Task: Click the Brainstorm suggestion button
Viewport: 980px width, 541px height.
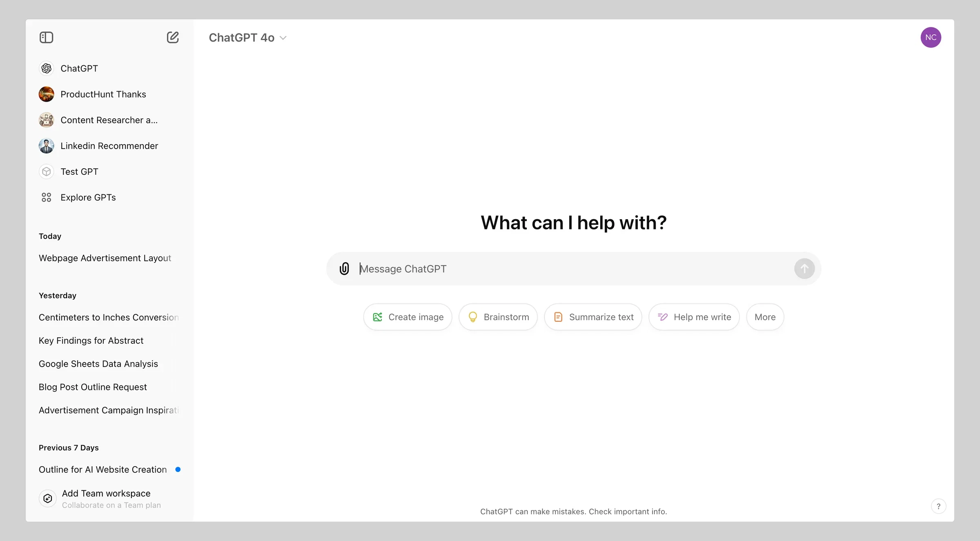Action: tap(498, 317)
